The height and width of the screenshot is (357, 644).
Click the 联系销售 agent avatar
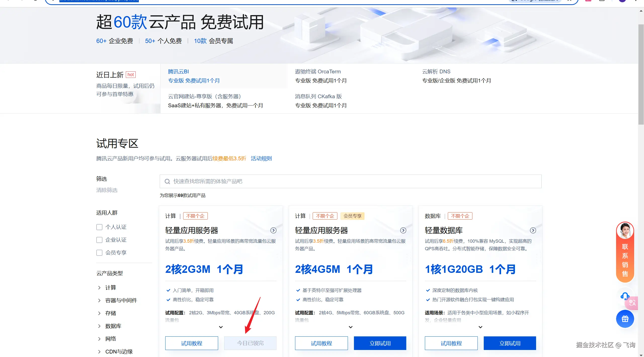click(625, 231)
